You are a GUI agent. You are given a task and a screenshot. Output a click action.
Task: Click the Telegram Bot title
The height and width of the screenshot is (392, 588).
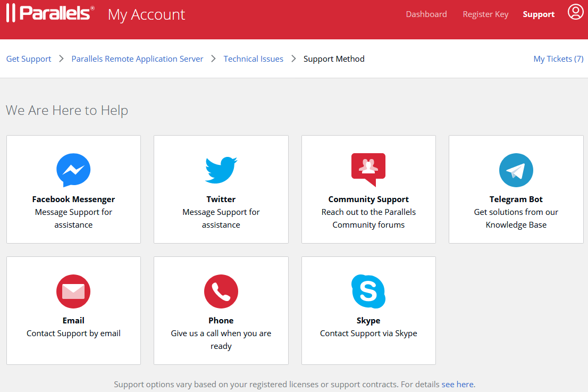coord(516,199)
